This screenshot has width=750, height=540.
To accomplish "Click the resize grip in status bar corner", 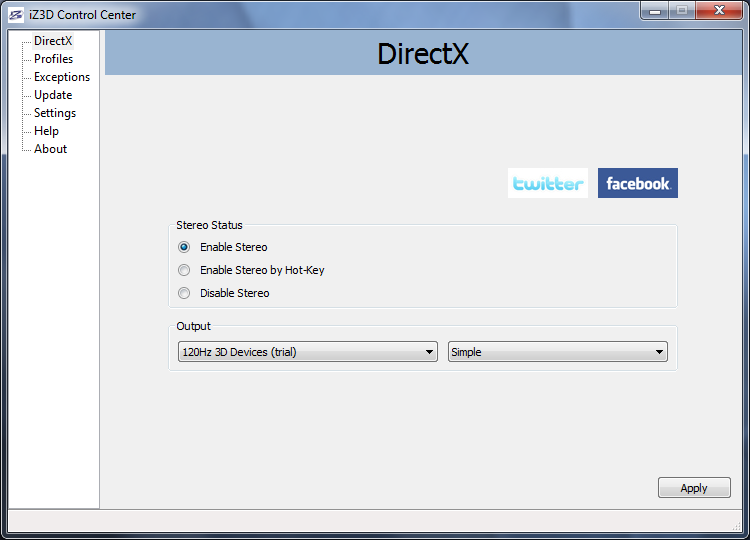I will coord(737,527).
